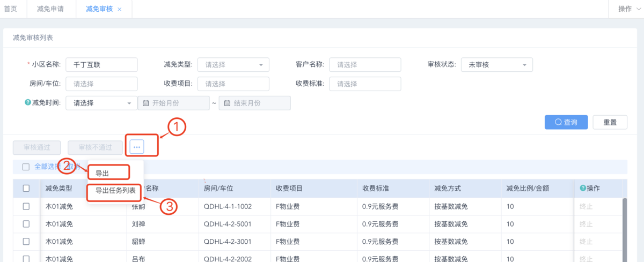Click 终止 in the 貂蝉 row

tap(586, 242)
